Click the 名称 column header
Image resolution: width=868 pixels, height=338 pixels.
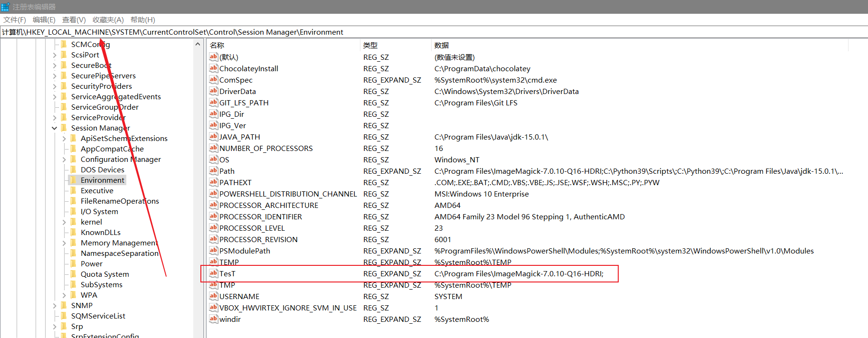point(217,45)
